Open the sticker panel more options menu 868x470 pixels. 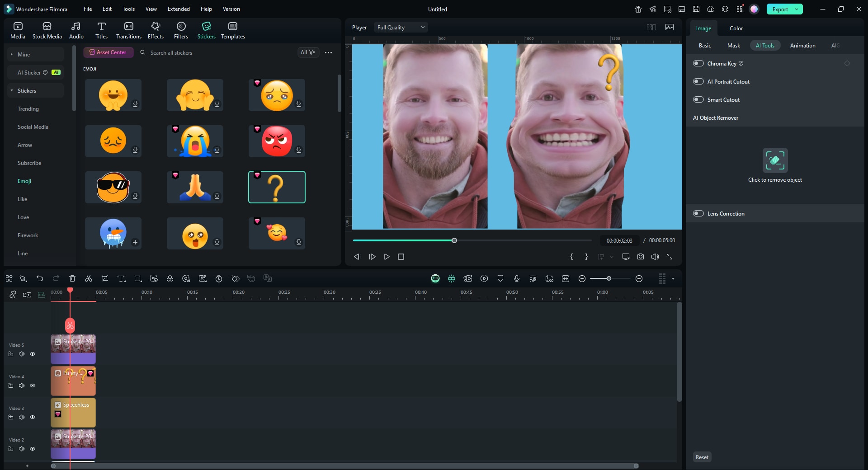point(329,52)
